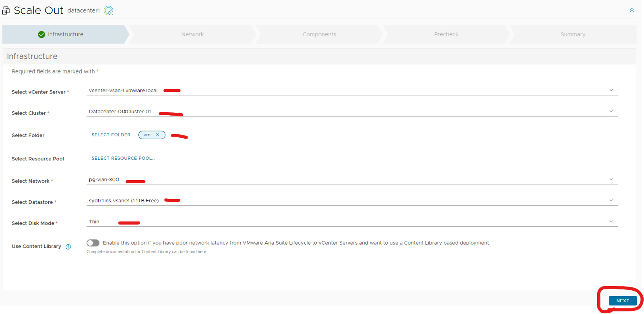Click Datacenter-01#Cluster-01 value
Image resolution: width=644 pixels, height=314 pixels.
tap(120, 112)
